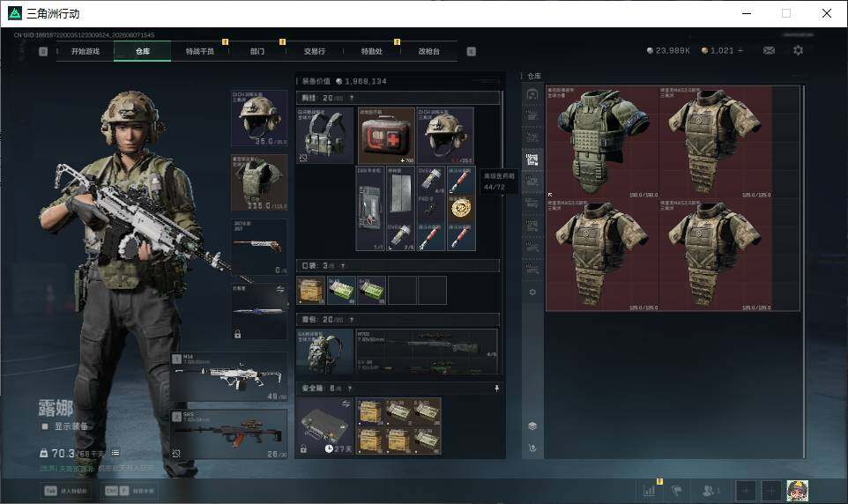
Task: Select the bottom-right tan armor in 仓库
Action: pyautogui.click(x=715, y=255)
